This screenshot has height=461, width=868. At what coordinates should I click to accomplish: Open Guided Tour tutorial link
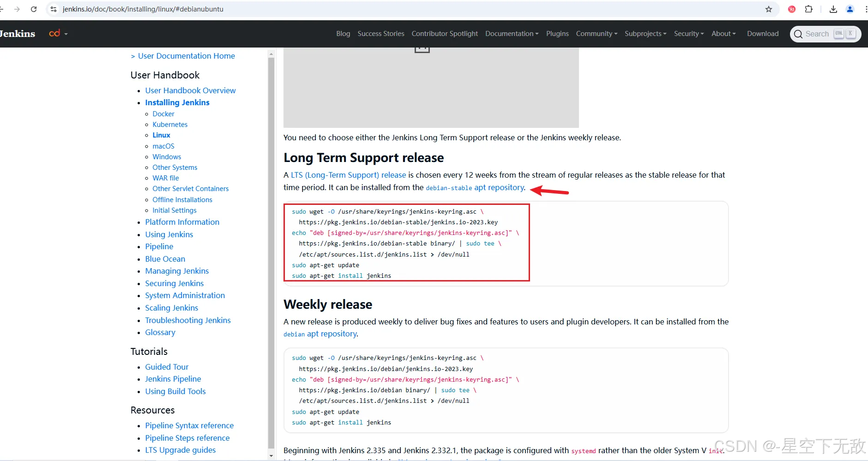(x=167, y=367)
